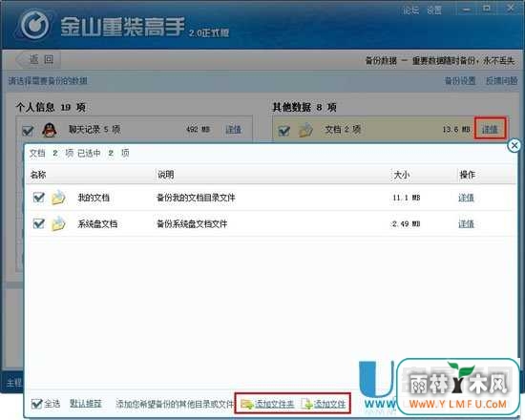Click the Kingsoft reinstall logo icon
This screenshot has height=420, width=525.
pos(35,25)
